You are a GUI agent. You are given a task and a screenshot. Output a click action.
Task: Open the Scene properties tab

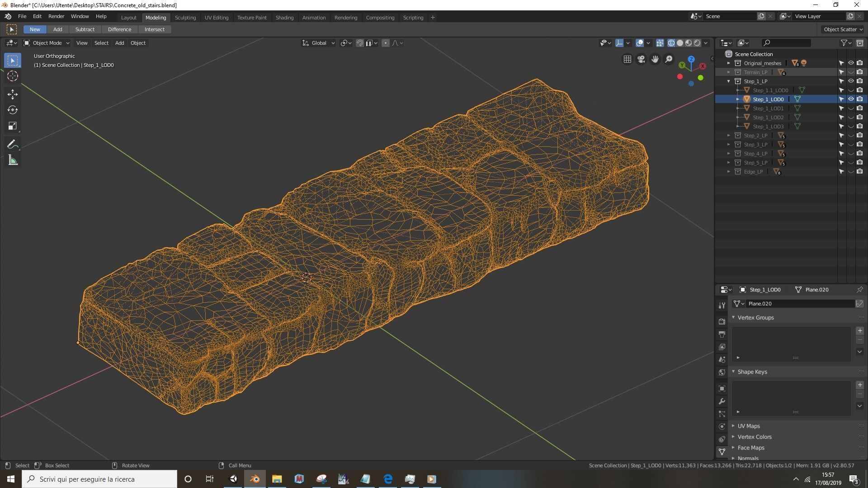(722, 360)
